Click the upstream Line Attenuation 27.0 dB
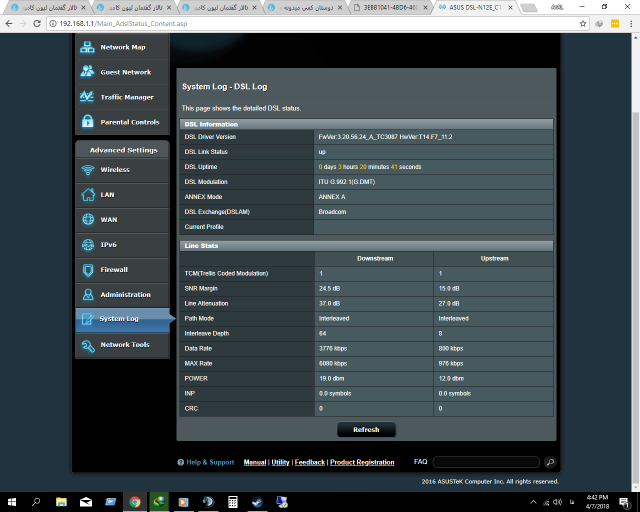This screenshot has height=512, width=640. pyautogui.click(x=449, y=304)
